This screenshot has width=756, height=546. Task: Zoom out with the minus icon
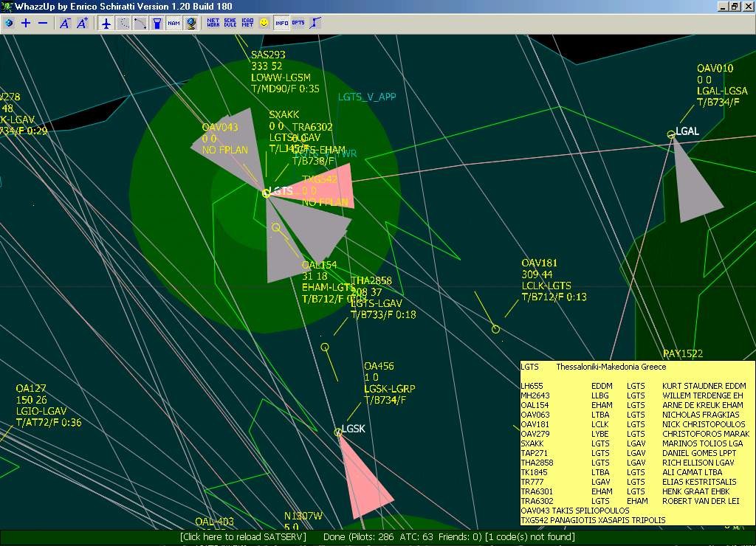43,23
